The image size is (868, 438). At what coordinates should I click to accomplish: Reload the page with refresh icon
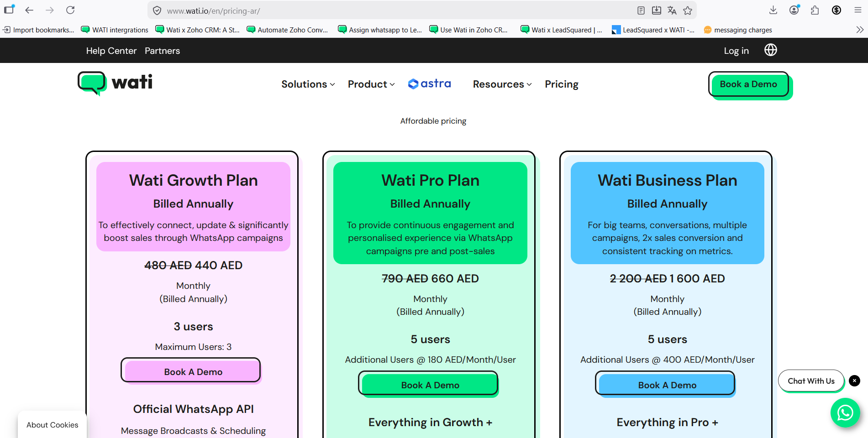tap(70, 10)
